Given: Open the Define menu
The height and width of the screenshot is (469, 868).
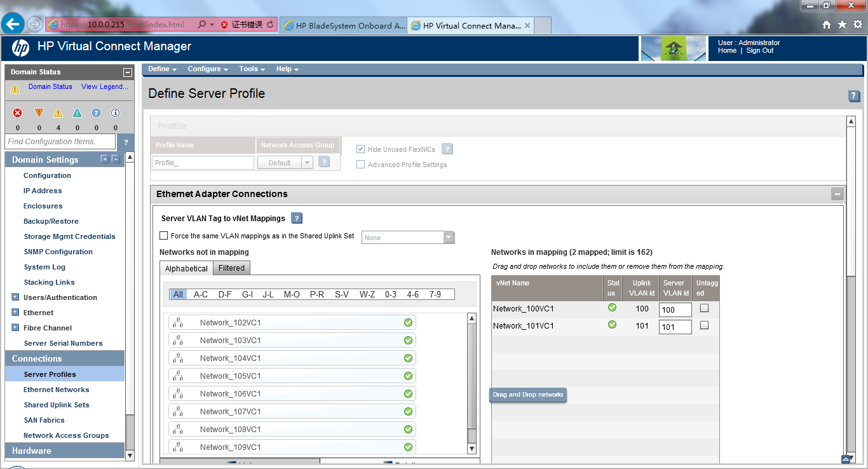Looking at the screenshot, I should (x=162, y=69).
